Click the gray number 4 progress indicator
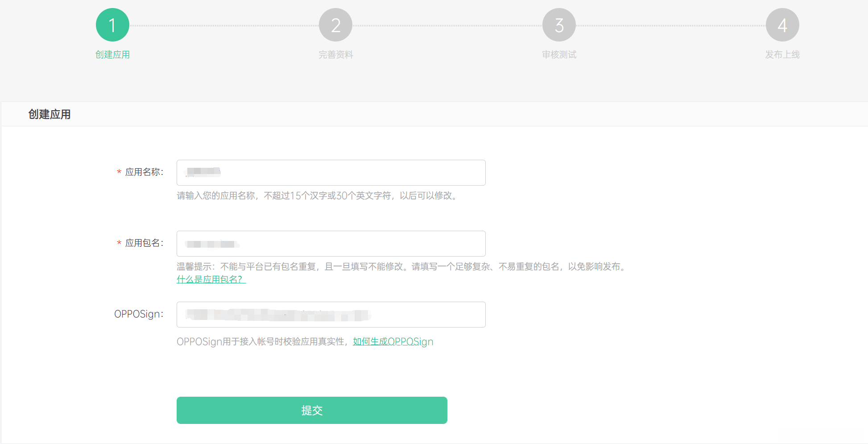This screenshot has width=868, height=444. click(x=782, y=25)
